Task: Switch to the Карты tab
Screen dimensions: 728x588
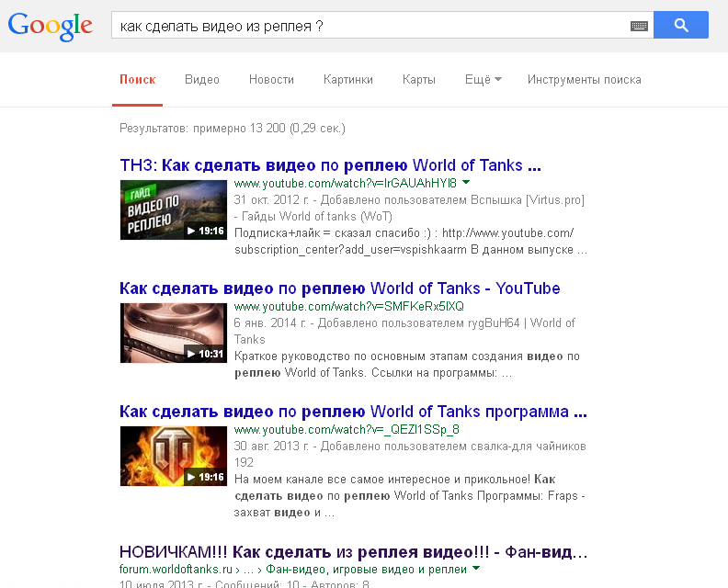Action: coord(419,79)
